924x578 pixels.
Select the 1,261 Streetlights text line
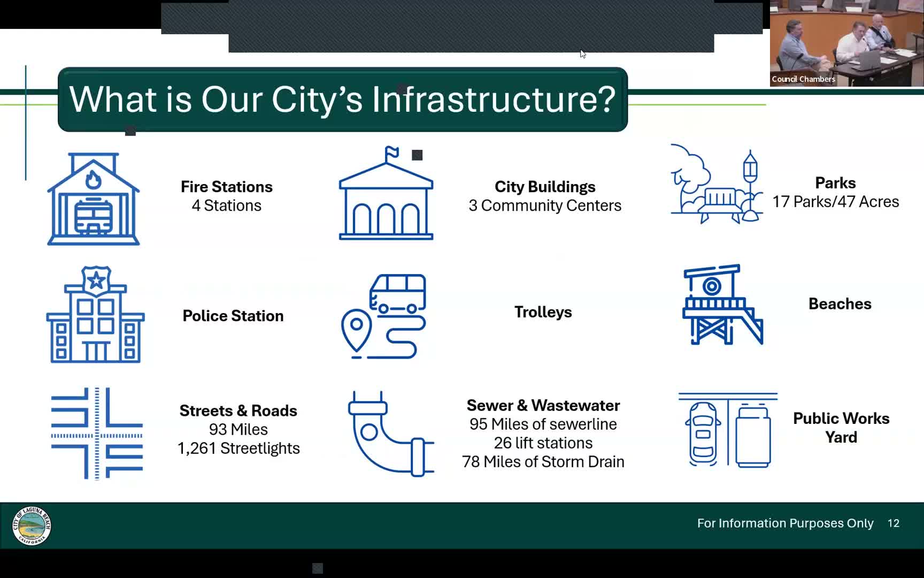point(238,448)
